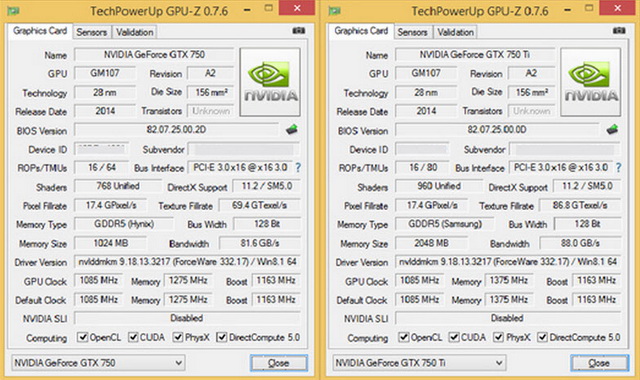
Task: Click the BIOS save chip icon for GTX 750 Ti
Action: coord(612,130)
